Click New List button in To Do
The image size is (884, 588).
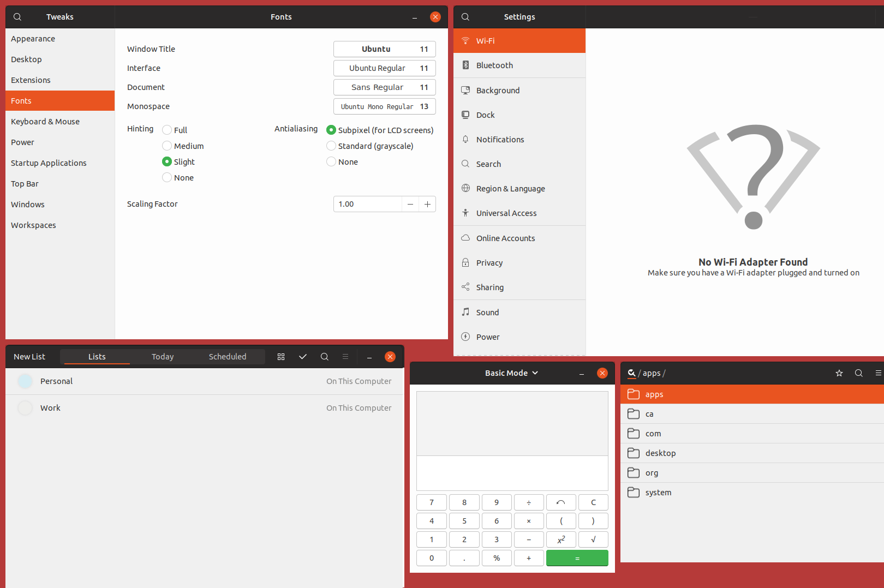tap(29, 357)
